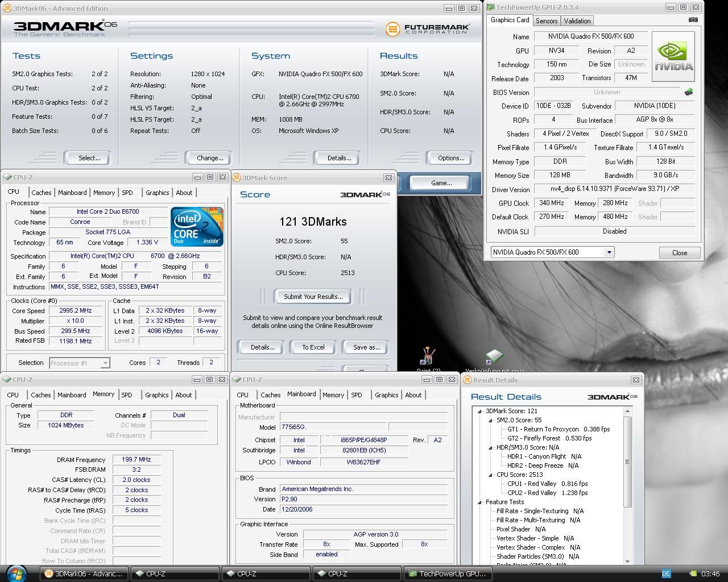Viewport: 728px width, 582px height.
Task: Click the Result Details title bar icon
Action: 467,380
